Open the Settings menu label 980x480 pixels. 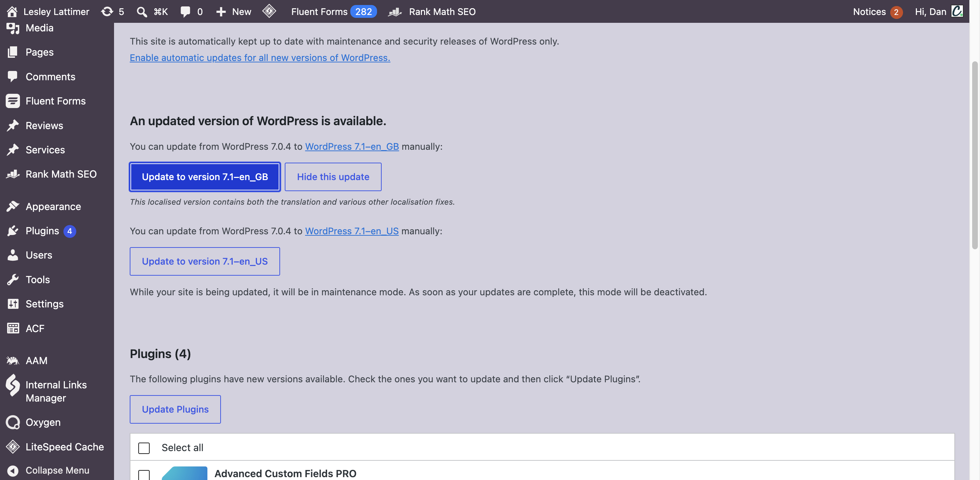45,304
